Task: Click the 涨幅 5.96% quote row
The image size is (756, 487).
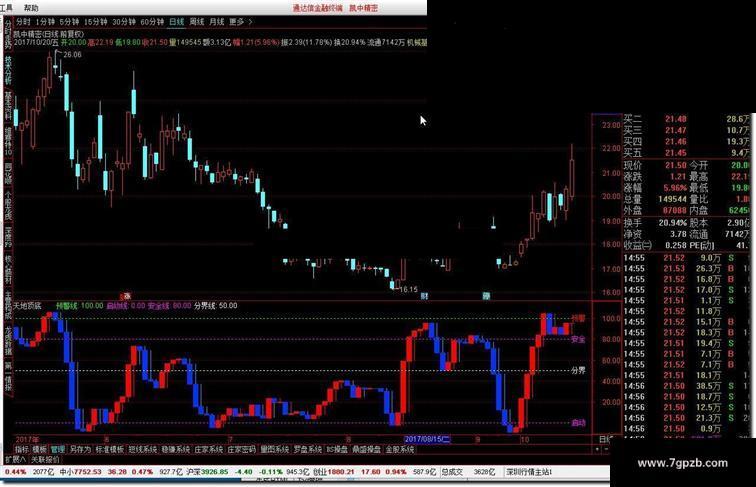Action: click(655, 188)
